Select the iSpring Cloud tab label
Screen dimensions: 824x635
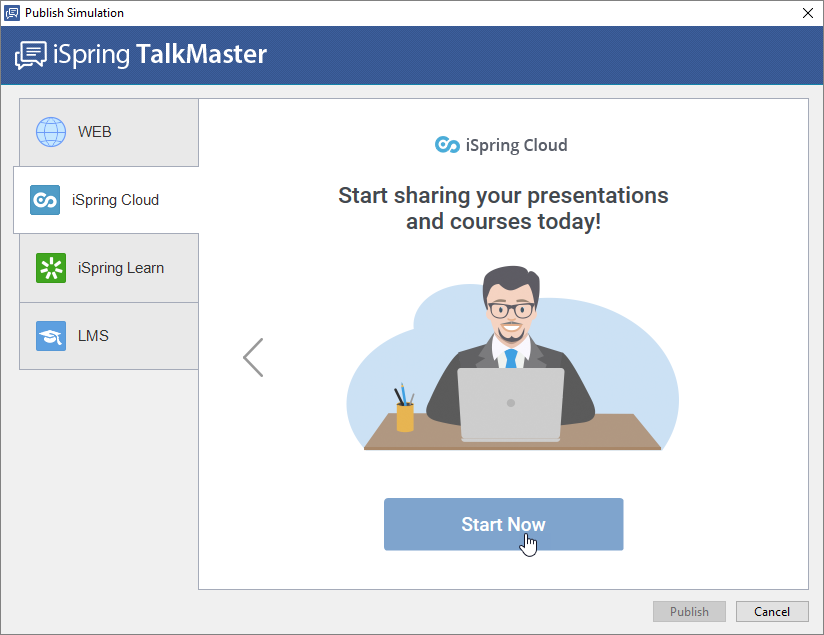(115, 200)
